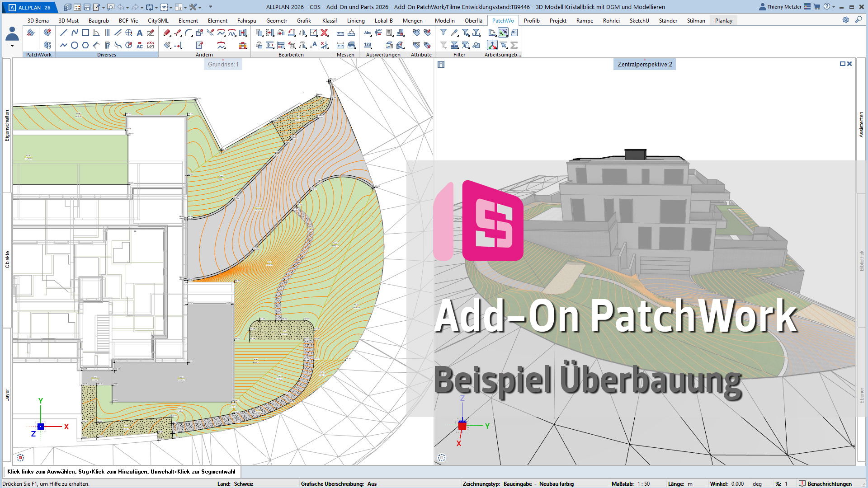Screen dimensions: 868x488
Task: Click the red X Delete tool
Action: (324, 33)
